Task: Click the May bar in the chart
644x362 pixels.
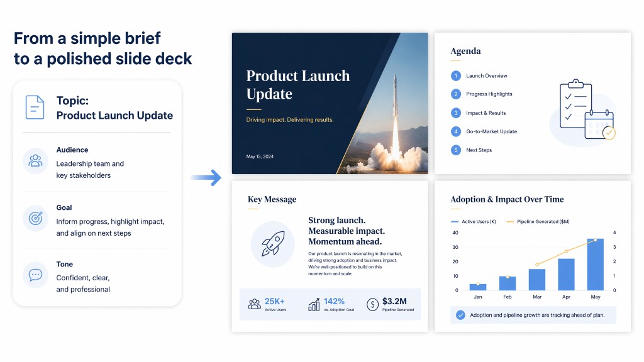Action: [x=595, y=265]
